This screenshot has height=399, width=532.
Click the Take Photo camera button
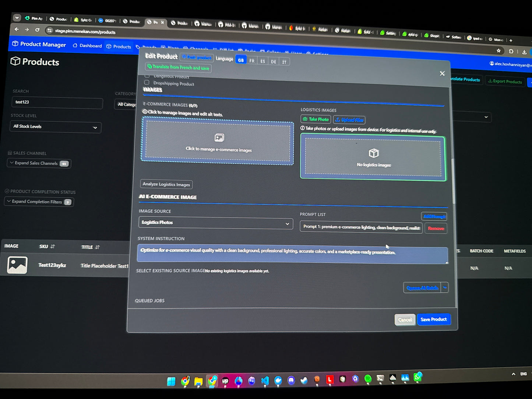(x=316, y=119)
